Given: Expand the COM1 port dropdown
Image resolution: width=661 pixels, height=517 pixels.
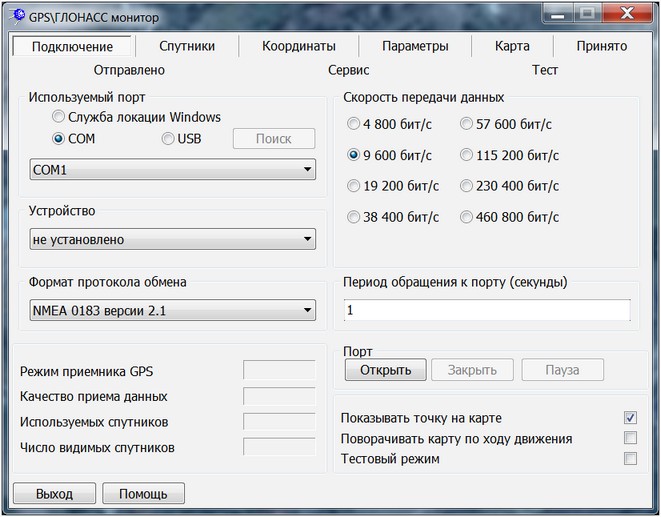Looking at the screenshot, I should [173, 170].
